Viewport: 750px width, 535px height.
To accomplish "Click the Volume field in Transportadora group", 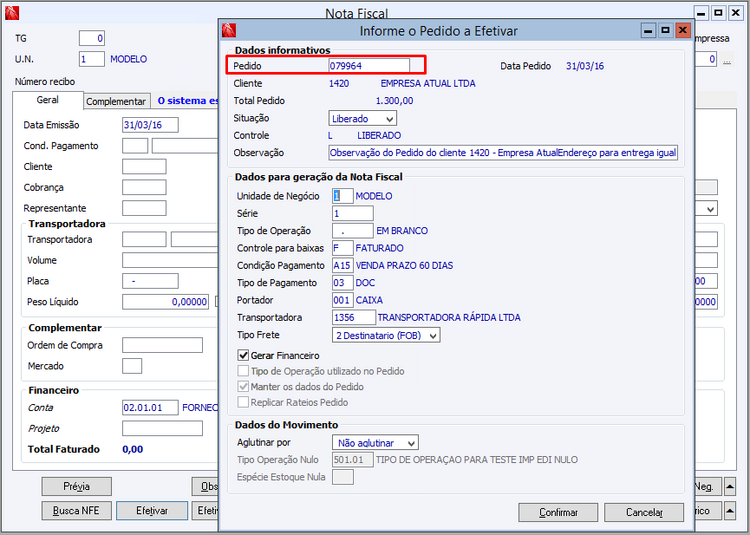I will pyautogui.click(x=170, y=260).
